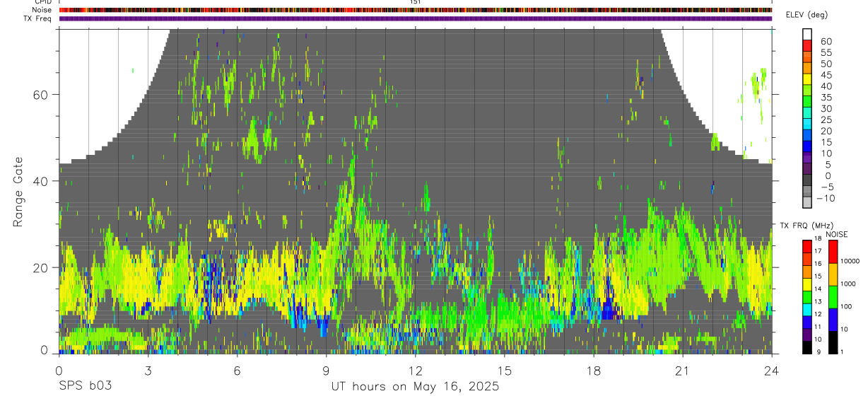
Task: Select the green 100 NOISE legend block
Action: (833, 297)
